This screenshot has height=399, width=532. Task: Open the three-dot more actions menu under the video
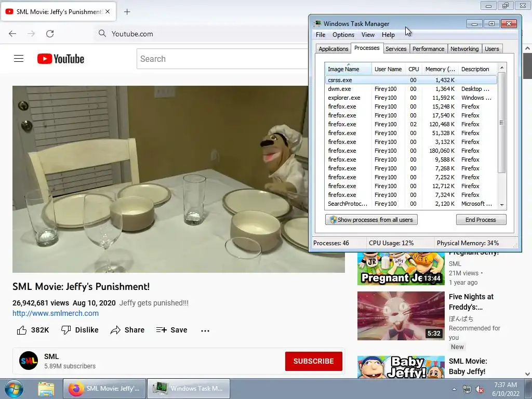click(x=205, y=330)
